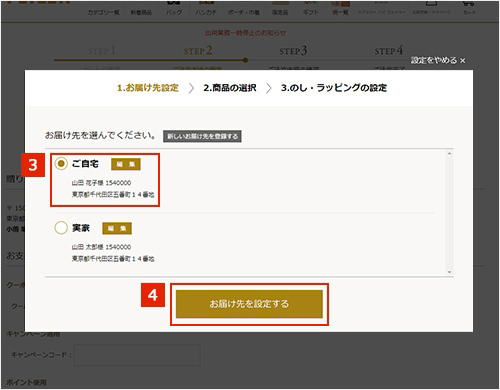Select the ご自宅 delivery address radio button
The image size is (500, 390).
(61, 164)
